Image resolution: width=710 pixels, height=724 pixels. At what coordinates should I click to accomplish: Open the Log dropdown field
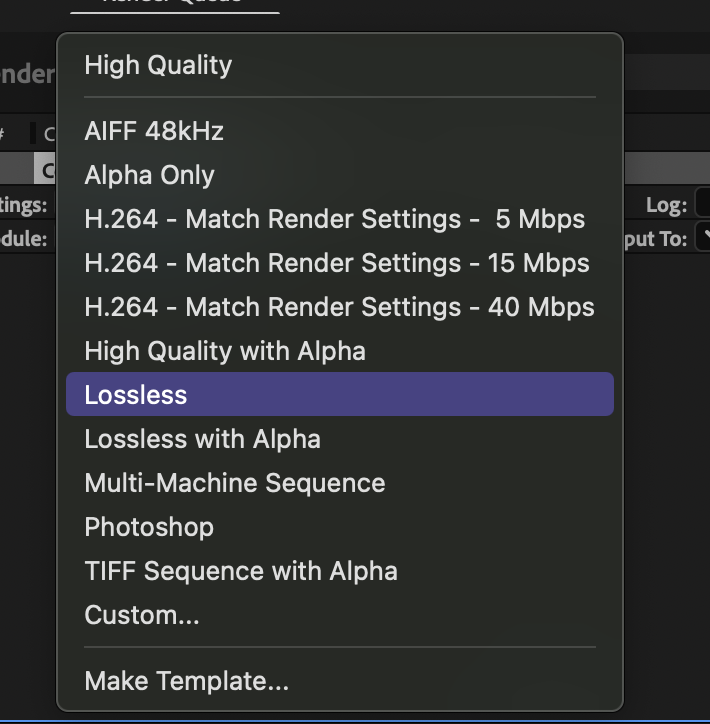click(703, 205)
